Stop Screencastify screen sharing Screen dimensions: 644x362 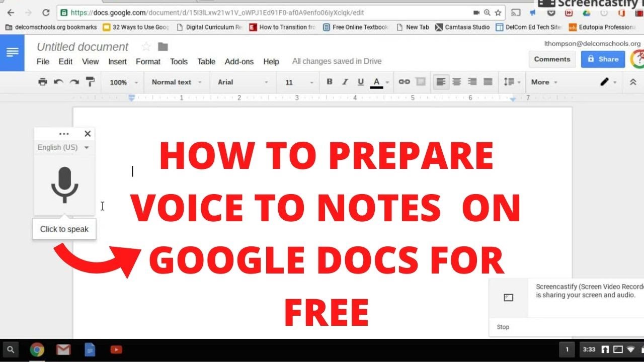pyautogui.click(x=503, y=327)
